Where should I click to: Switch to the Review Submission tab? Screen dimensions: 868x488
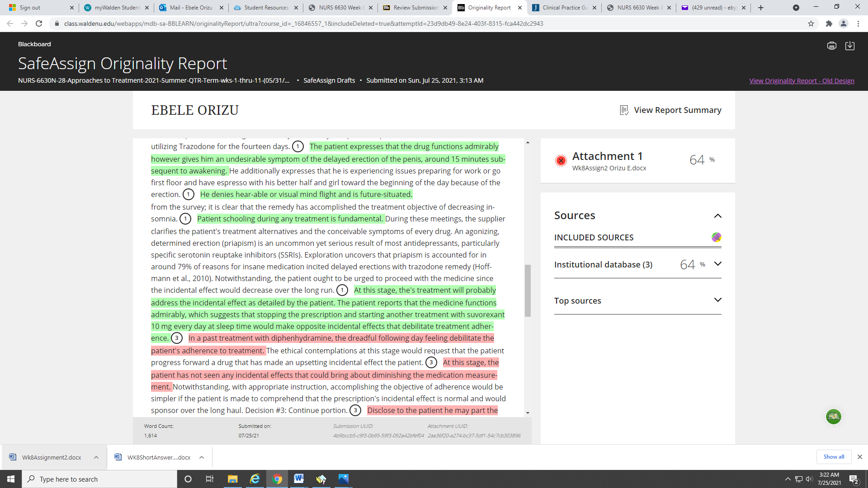pyautogui.click(x=415, y=8)
